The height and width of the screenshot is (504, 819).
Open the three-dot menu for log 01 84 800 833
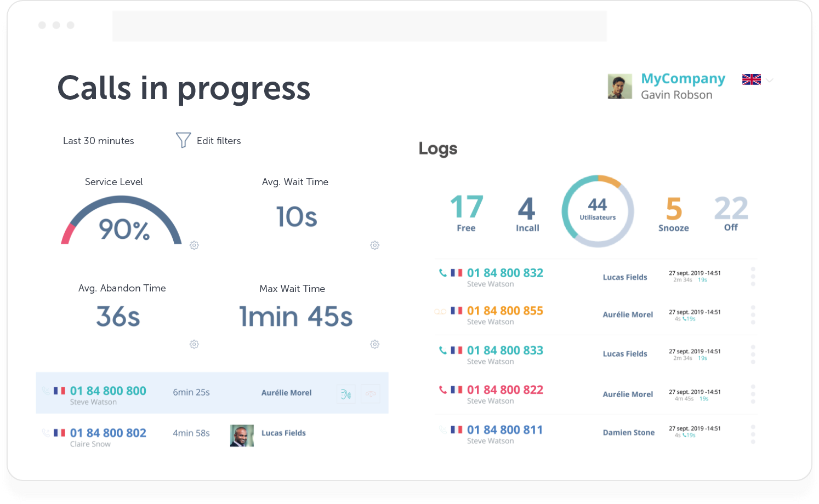click(753, 354)
